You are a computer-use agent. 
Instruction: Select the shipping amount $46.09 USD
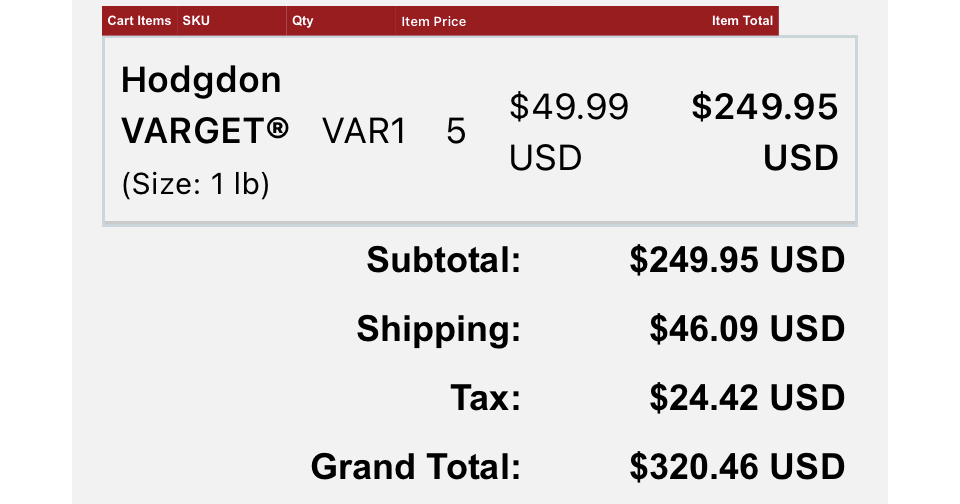point(747,329)
